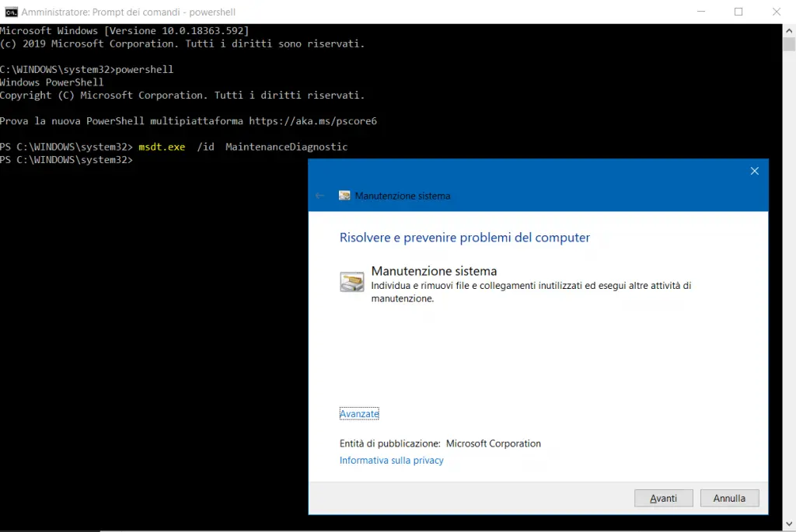
Task: Click the Copyright (C) Microsoft Corporation line
Action: click(x=182, y=95)
